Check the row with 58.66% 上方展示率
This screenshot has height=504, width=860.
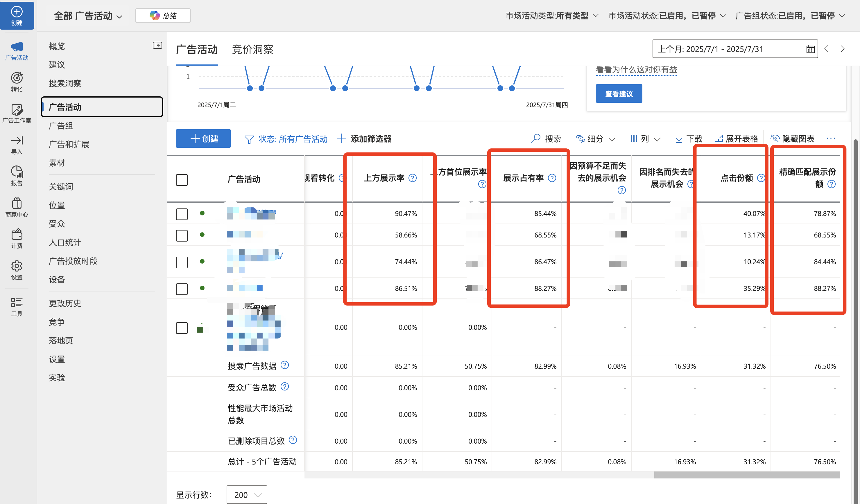[x=182, y=235]
